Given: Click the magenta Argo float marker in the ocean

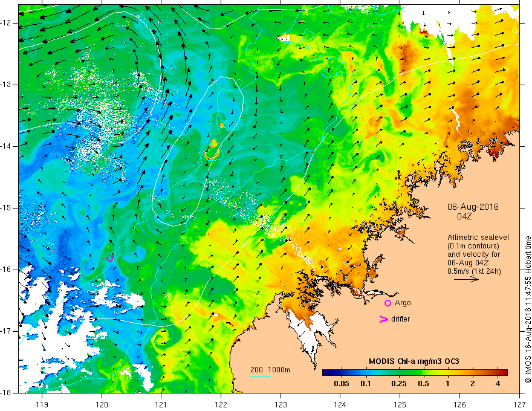Looking at the screenshot, I should click(109, 258).
